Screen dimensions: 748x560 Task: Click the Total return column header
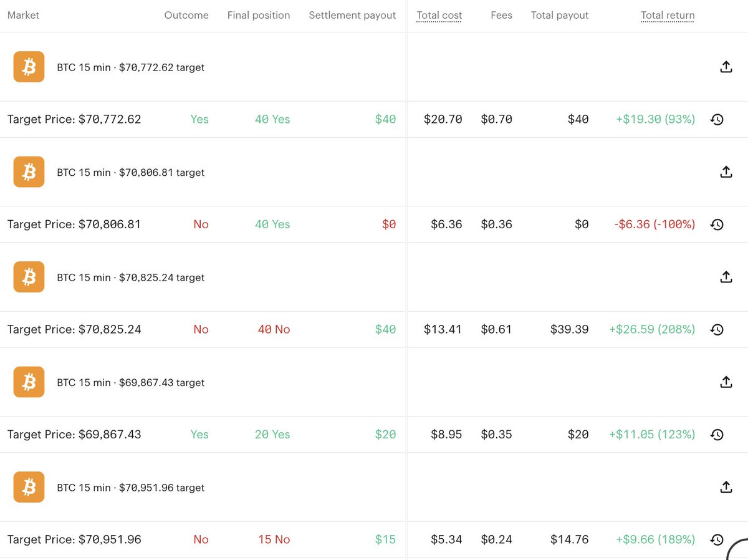click(668, 15)
